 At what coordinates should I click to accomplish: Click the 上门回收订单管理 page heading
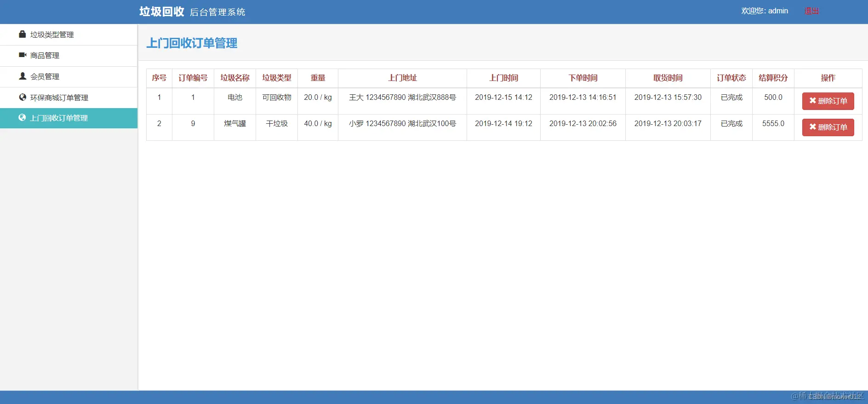tap(192, 43)
